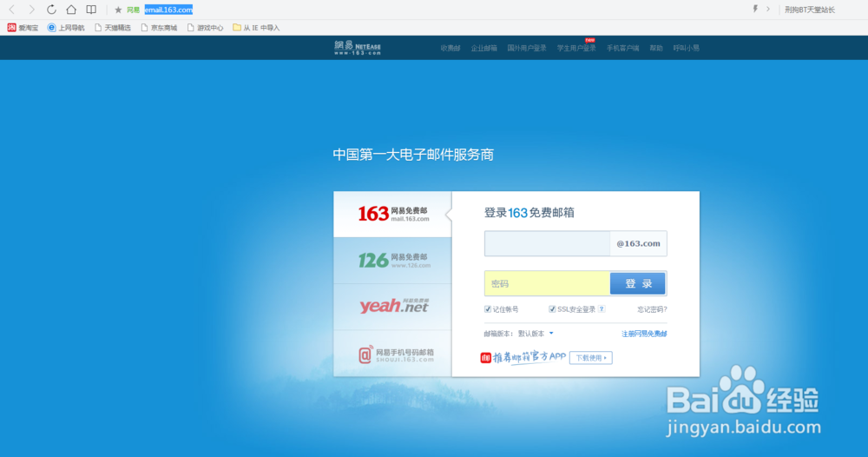Click the SSL help question mark icon

click(602, 309)
